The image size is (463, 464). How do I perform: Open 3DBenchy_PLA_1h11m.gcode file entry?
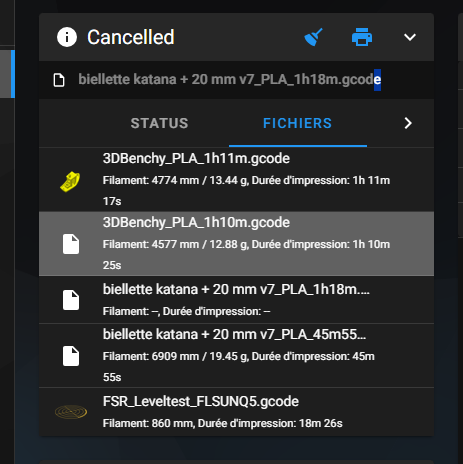point(236,179)
